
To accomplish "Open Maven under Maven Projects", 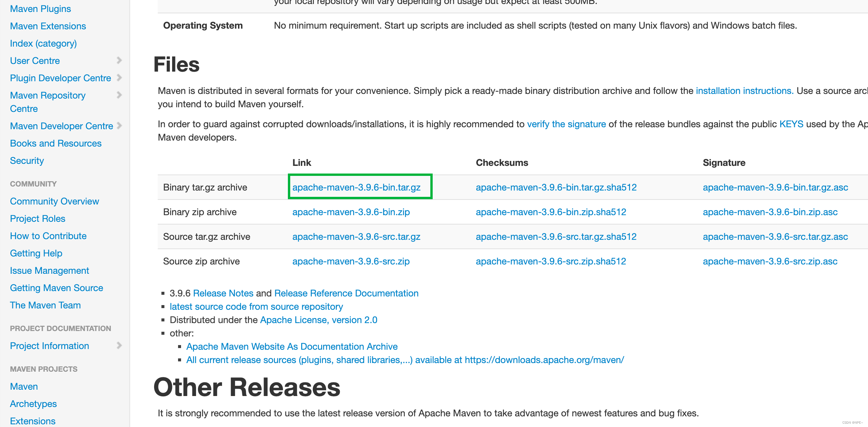I will click(24, 386).
